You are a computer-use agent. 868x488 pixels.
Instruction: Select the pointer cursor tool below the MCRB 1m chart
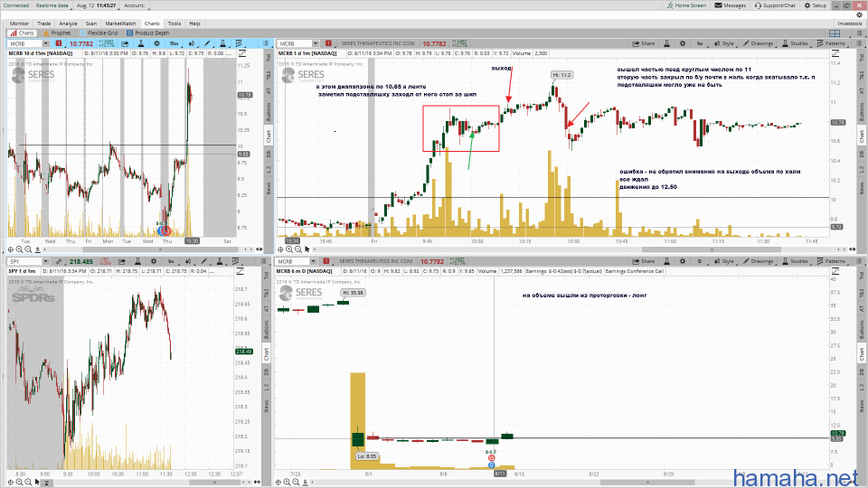click(307, 249)
